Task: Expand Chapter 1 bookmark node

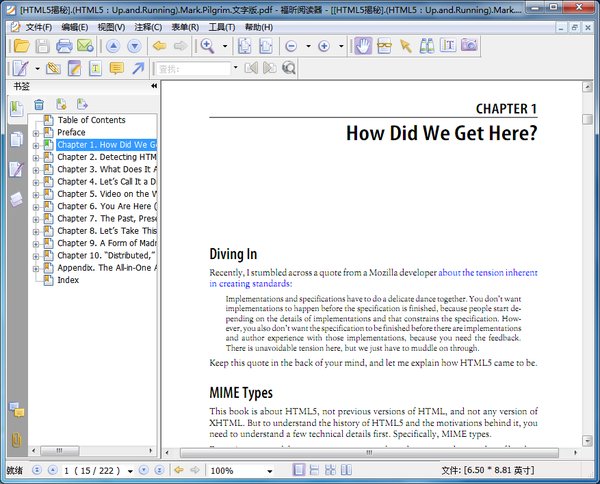Action: click(x=36, y=146)
